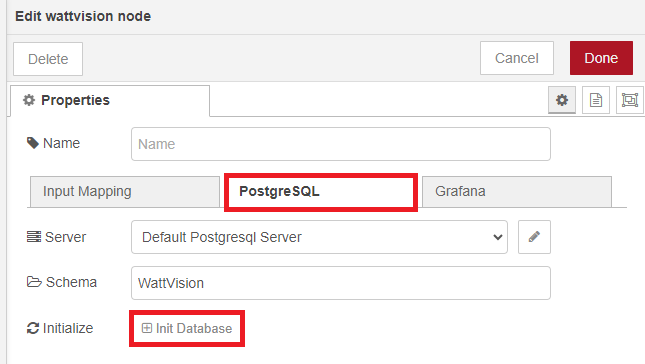Delete the wattvision node

pyautogui.click(x=48, y=59)
